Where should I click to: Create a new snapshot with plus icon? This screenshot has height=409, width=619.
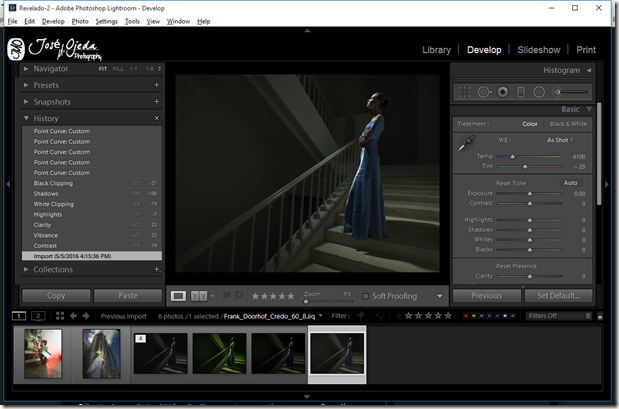[157, 101]
